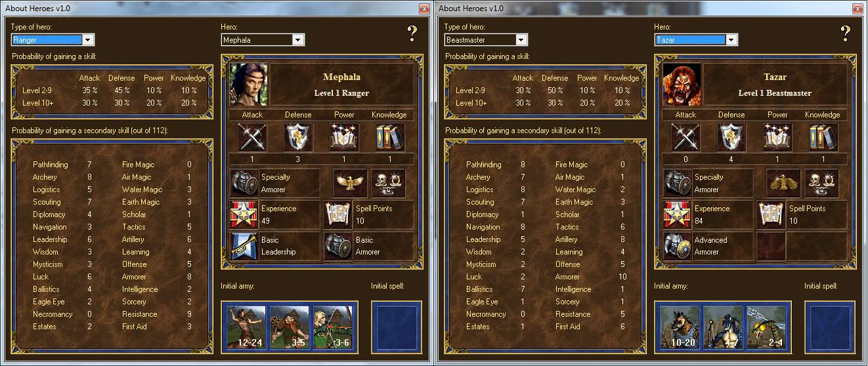Click the question mark help icon in right window
The width and height of the screenshot is (868, 366).
(x=845, y=33)
